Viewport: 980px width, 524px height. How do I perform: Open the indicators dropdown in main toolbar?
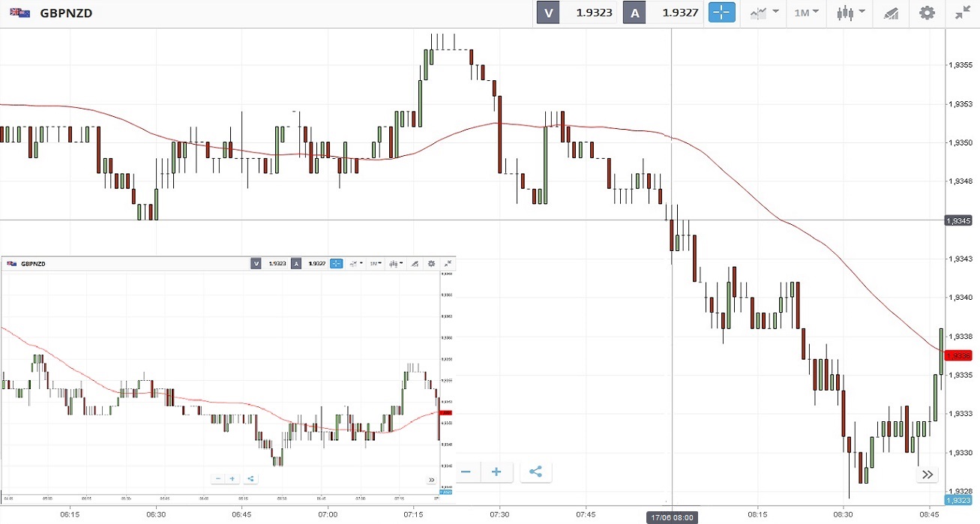[x=765, y=13]
